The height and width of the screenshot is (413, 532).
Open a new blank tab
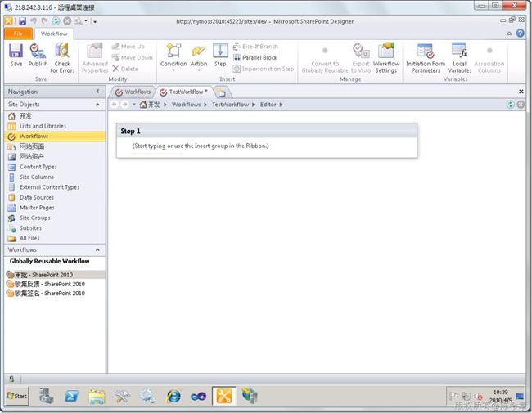pos(221,92)
